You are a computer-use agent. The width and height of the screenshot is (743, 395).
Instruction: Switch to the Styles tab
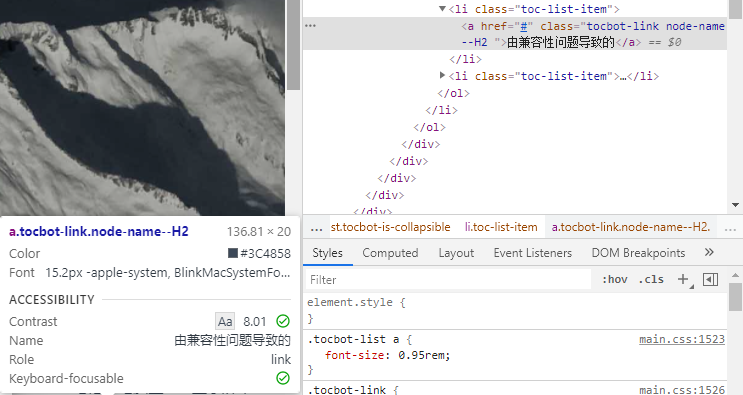point(327,253)
